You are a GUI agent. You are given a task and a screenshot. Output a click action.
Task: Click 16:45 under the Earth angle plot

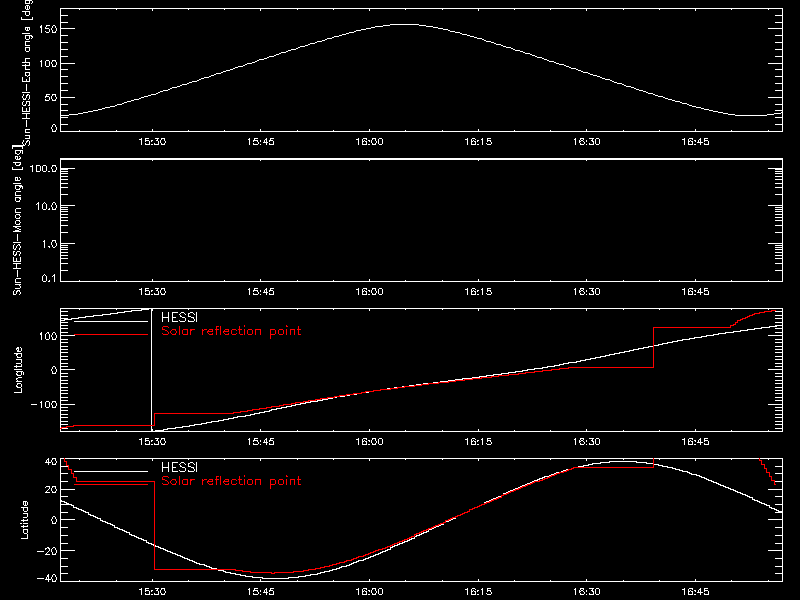click(x=695, y=142)
